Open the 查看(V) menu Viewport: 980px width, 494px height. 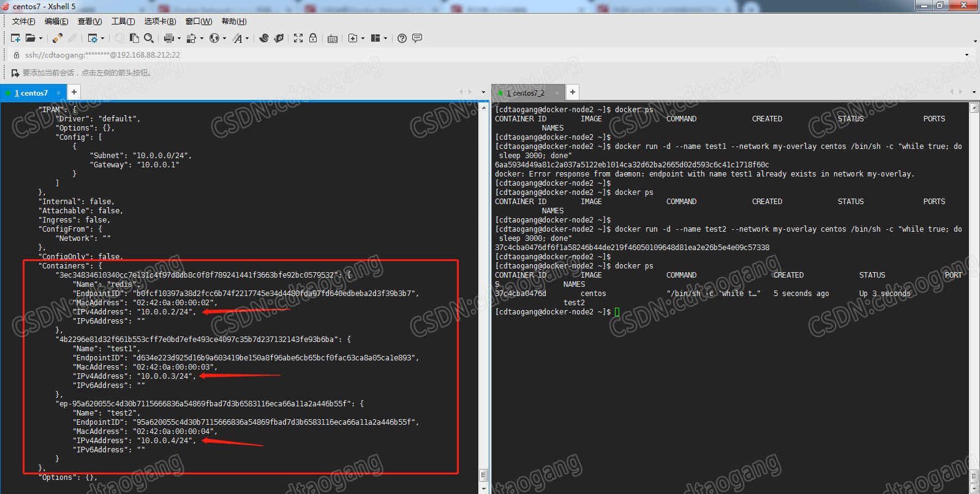[x=90, y=21]
